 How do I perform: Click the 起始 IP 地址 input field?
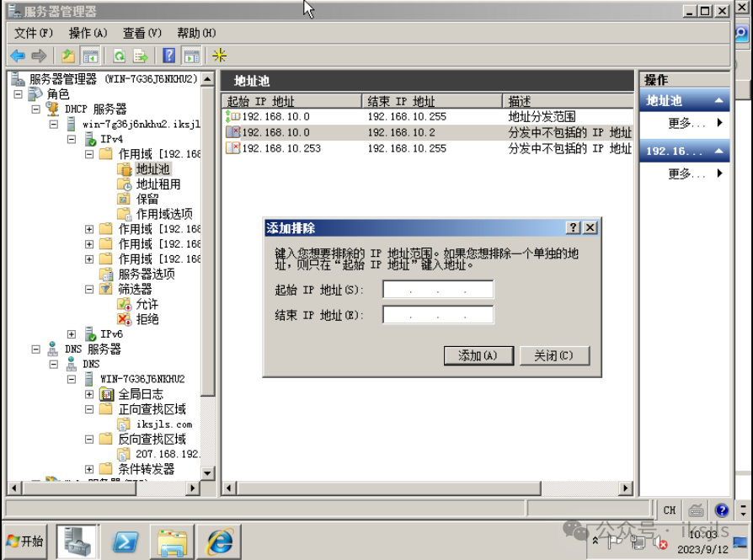[x=438, y=290]
